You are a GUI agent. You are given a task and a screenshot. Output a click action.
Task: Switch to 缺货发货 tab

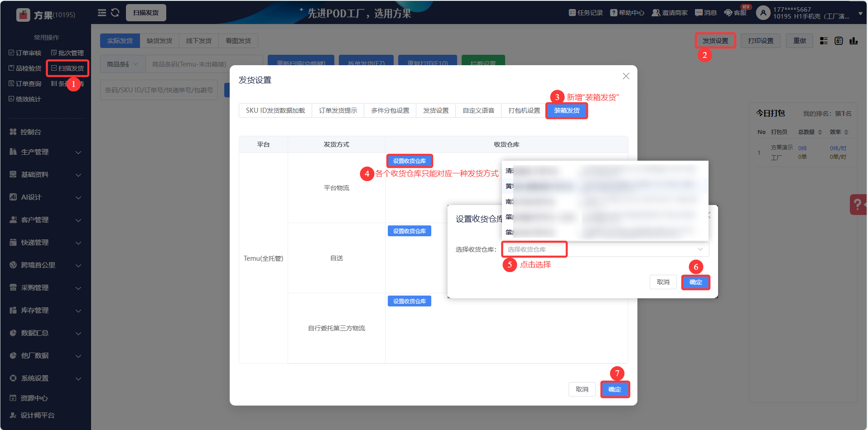click(159, 41)
